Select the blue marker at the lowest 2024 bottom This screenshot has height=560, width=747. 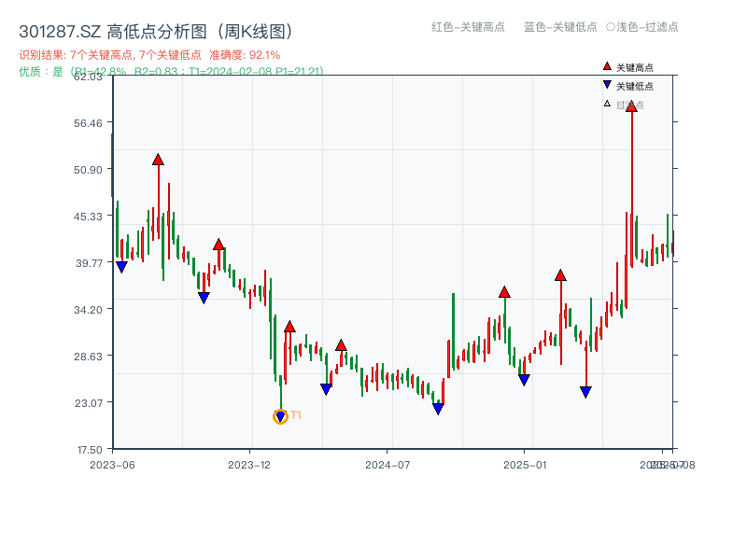[x=436, y=408]
